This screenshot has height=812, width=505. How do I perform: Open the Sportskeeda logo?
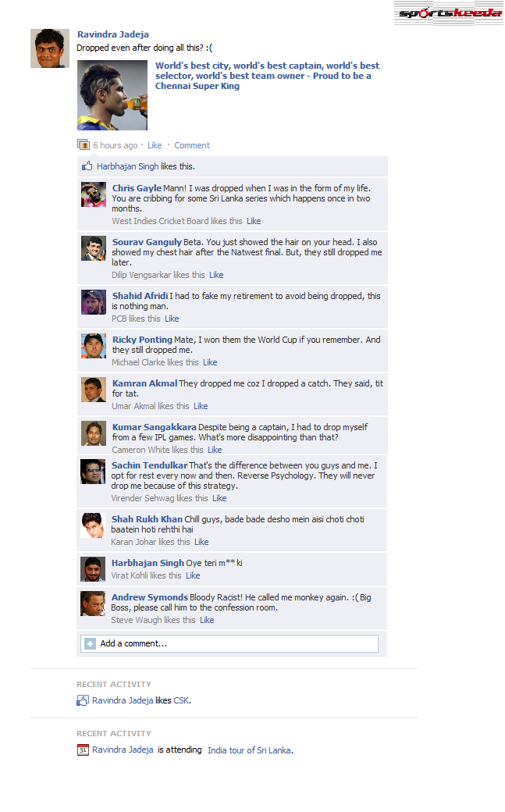point(449,13)
